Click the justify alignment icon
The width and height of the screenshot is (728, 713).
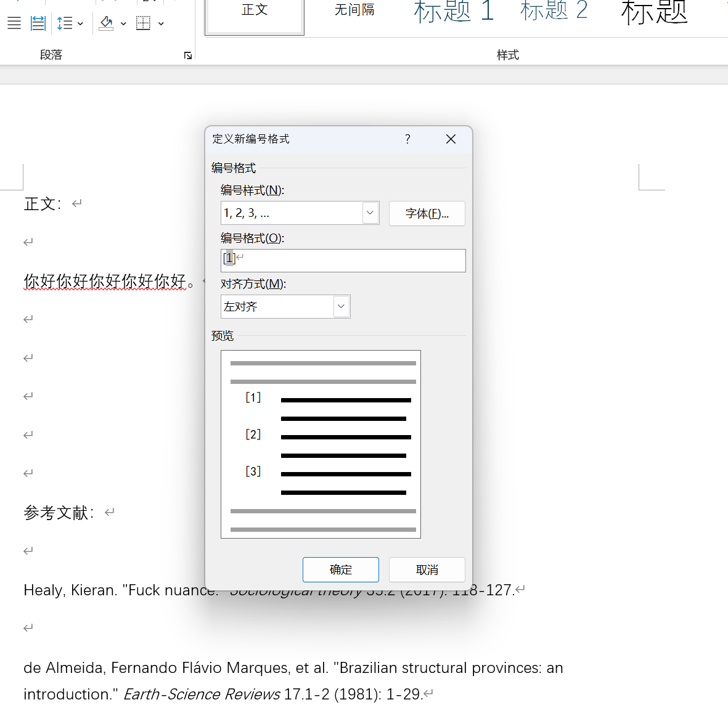tap(14, 23)
